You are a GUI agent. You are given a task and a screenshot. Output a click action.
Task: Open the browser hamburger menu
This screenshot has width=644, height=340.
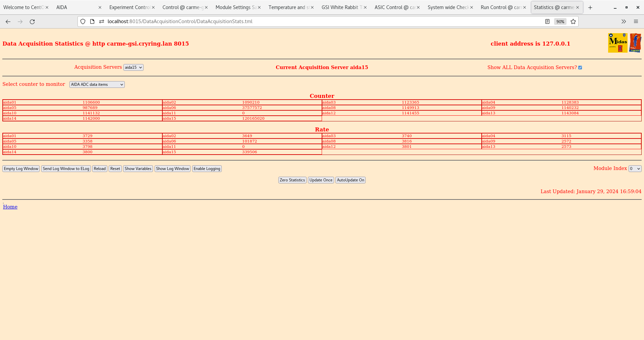pos(636,21)
